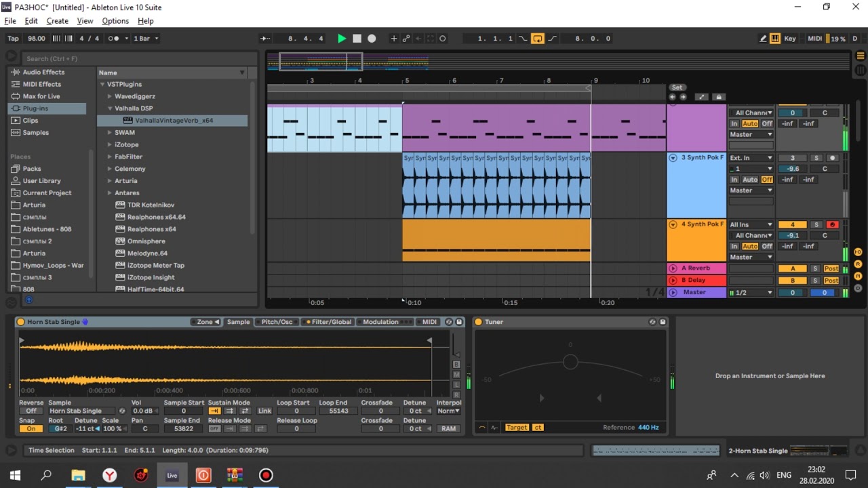Click the Lock Envelopes padlock icon

[x=719, y=97]
